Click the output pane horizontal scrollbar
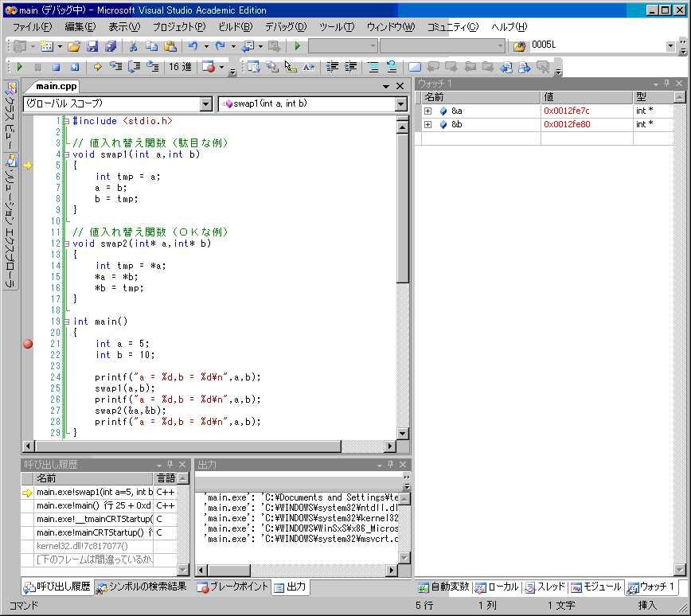691x616 pixels. (228, 570)
